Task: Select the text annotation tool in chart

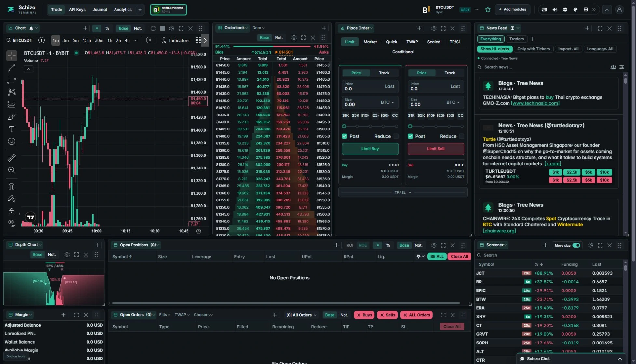Action: 12,129
